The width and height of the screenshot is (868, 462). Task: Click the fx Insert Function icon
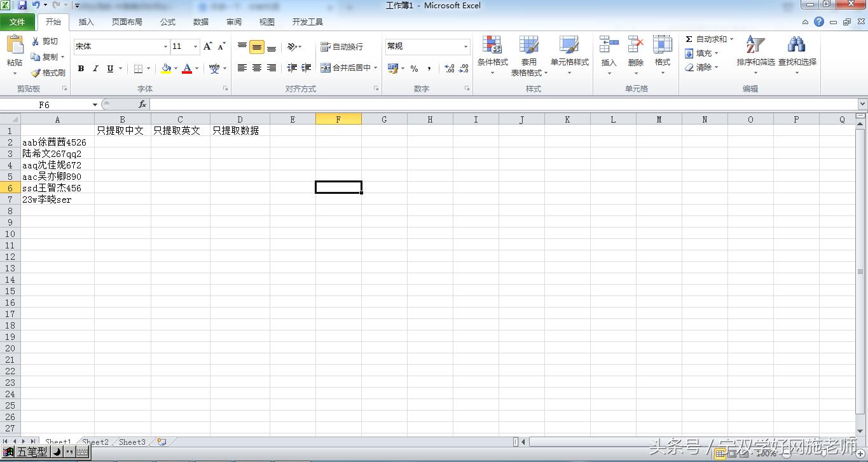[x=142, y=104]
